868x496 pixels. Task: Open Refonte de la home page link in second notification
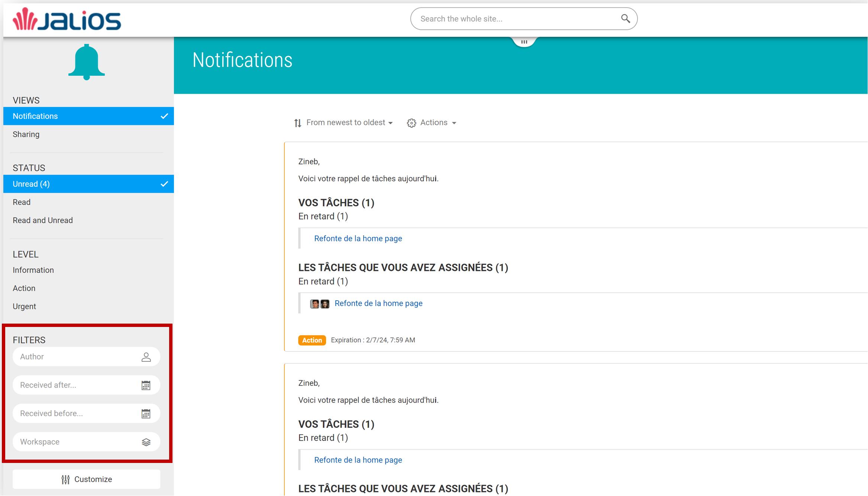[358, 460]
